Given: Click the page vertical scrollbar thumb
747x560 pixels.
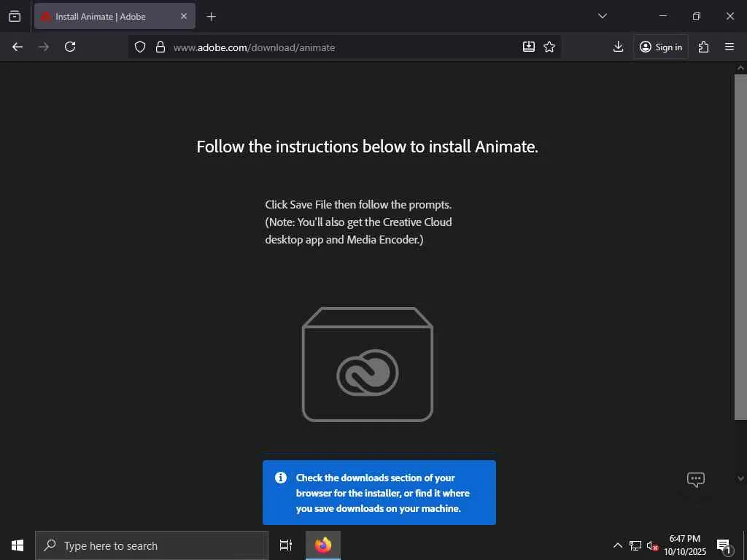Looking at the screenshot, I should click(740, 246).
